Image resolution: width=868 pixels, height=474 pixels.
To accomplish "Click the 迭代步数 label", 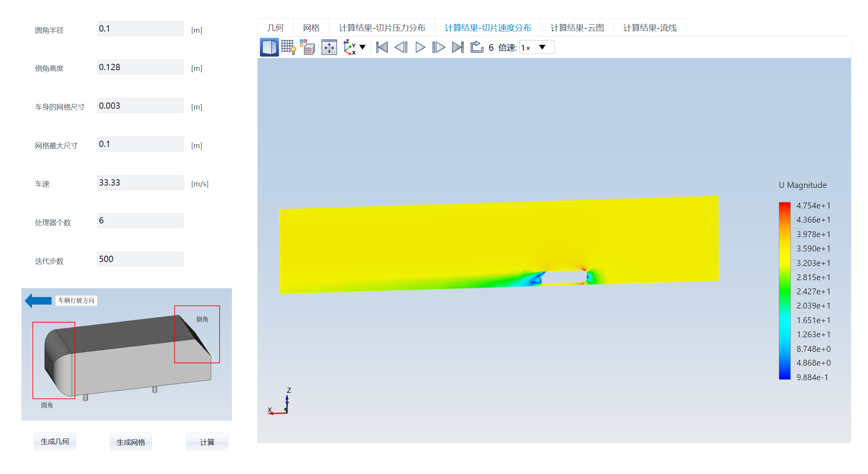I will [x=49, y=261].
